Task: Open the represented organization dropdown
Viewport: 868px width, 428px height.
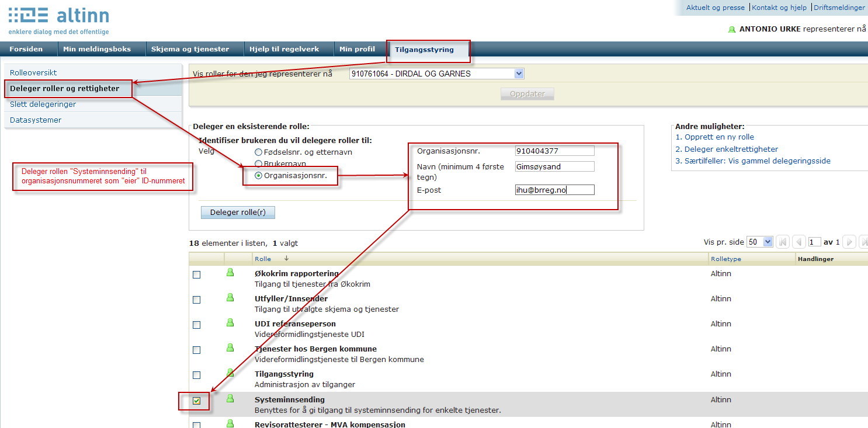Action: (437, 74)
